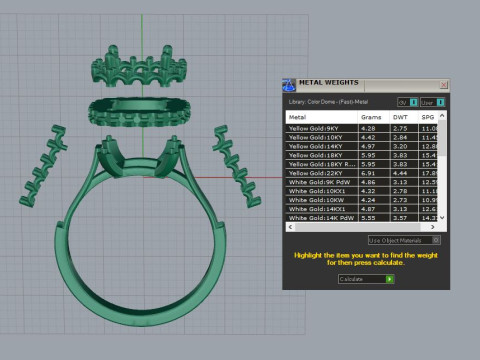Select the Yellow Gold:9KY row
Screen dimensions: 480x360
pyautogui.click(x=362, y=128)
